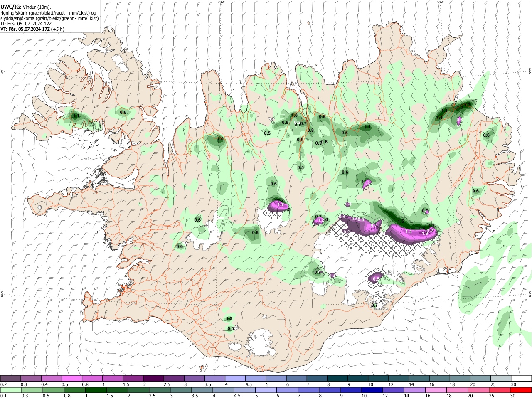532x399 pixels.
Task: Pick the snow legend swatch between 0.4 and 0.5
Action: tap(51, 378)
